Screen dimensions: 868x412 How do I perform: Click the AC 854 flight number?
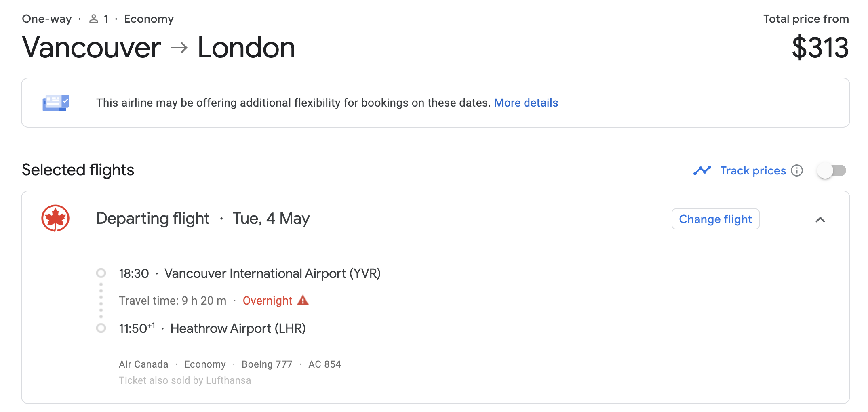click(324, 364)
